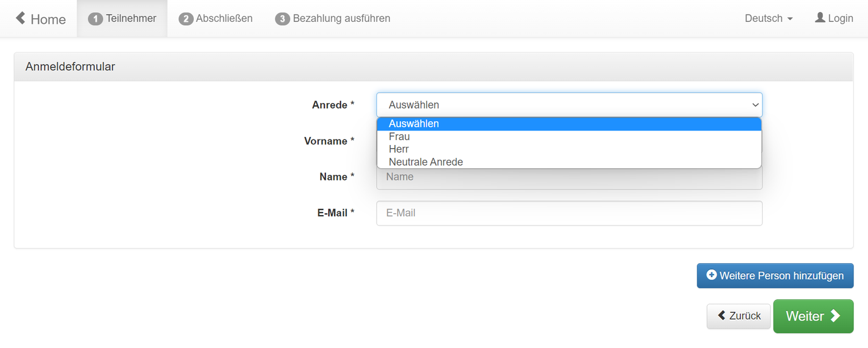Screen dimensions: 868x348
Task: Click the right chevron icon on Weiter
Action: click(835, 316)
